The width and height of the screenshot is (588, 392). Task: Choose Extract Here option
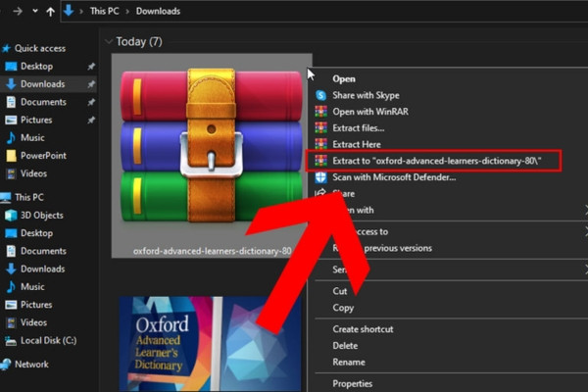pyautogui.click(x=357, y=144)
